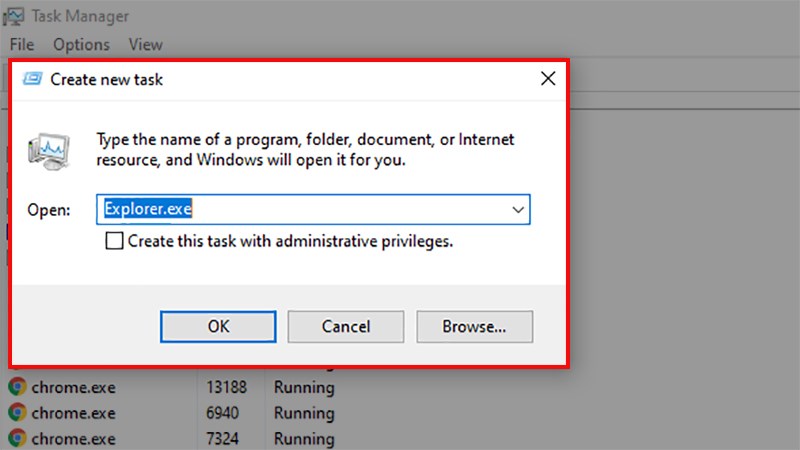Image resolution: width=800 pixels, height=450 pixels.
Task: Click the Create new task dialog icon
Action: pyautogui.click(x=33, y=79)
